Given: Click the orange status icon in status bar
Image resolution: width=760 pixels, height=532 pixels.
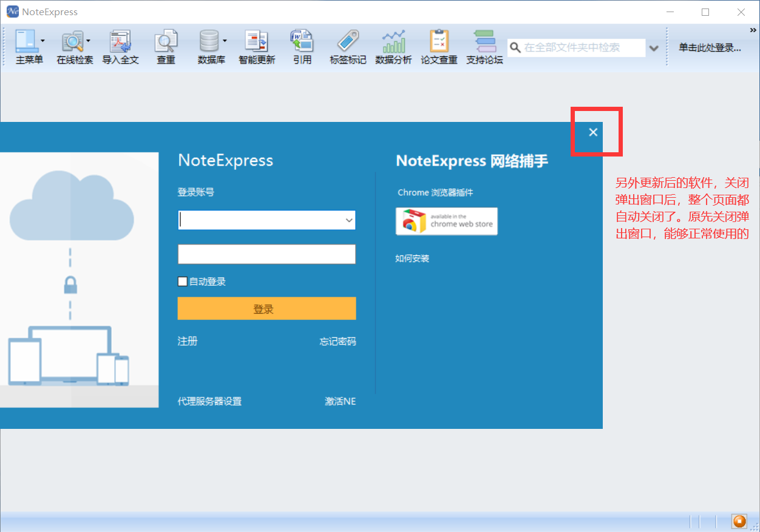Looking at the screenshot, I should pyautogui.click(x=739, y=521).
